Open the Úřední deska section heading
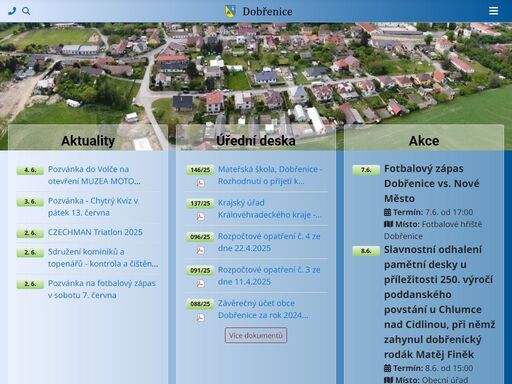This screenshot has height=384, width=512. tap(256, 141)
